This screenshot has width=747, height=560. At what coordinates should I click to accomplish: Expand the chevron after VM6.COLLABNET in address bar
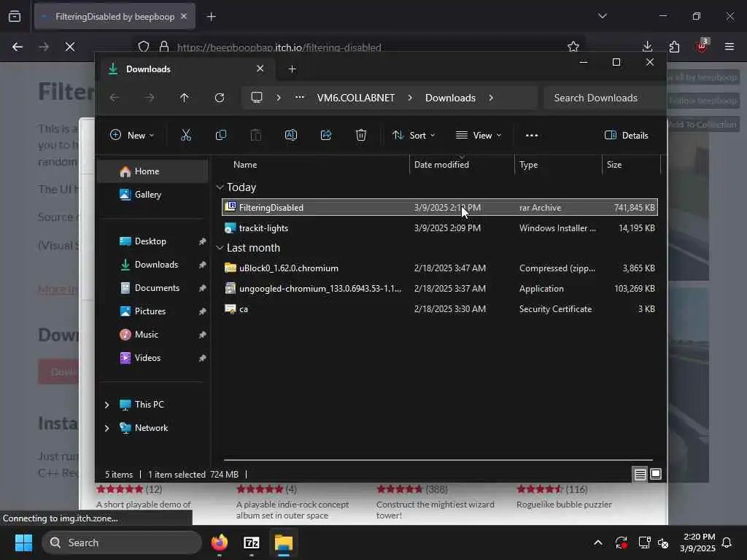410,98
